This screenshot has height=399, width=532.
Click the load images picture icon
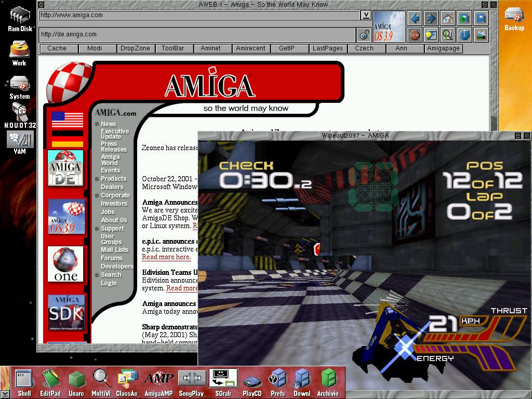[481, 35]
